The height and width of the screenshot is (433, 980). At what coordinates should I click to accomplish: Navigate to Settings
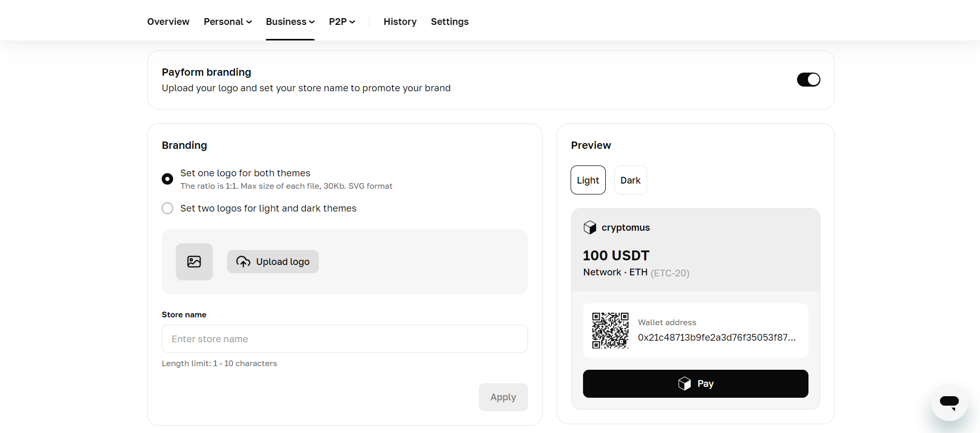(x=449, y=22)
